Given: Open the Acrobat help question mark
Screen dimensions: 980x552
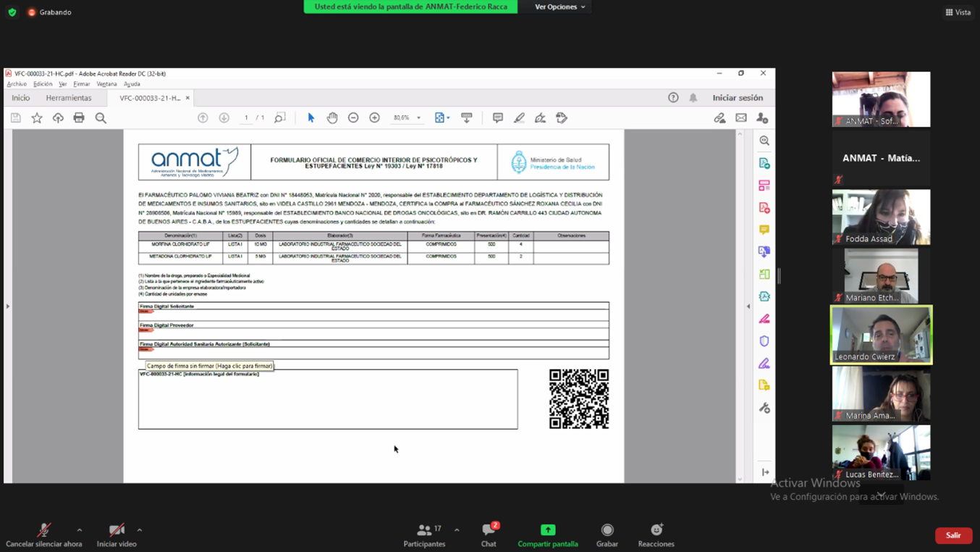Looking at the screenshot, I should pos(673,98).
